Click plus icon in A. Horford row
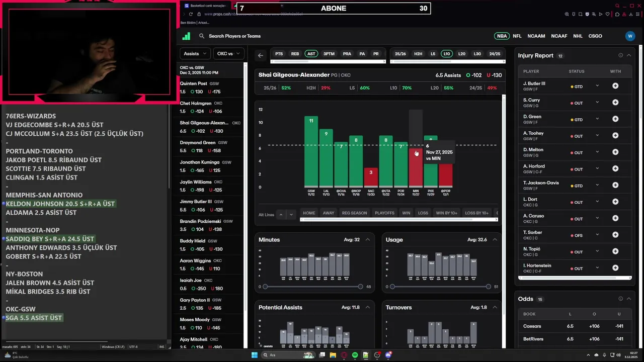644x362 pixels. 615,169
